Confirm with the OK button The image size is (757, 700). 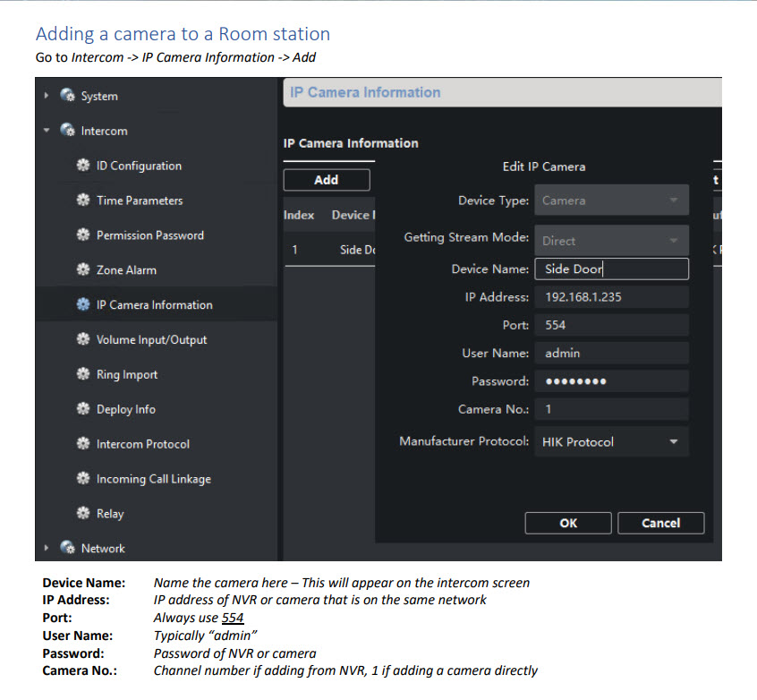[x=568, y=523]
